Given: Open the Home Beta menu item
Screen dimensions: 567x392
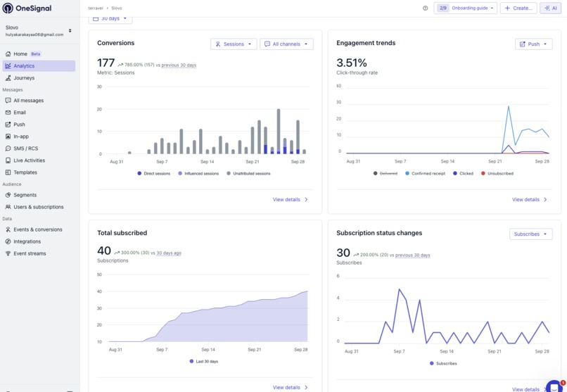Looking at the screenshot, I should (x=39, y=54).
